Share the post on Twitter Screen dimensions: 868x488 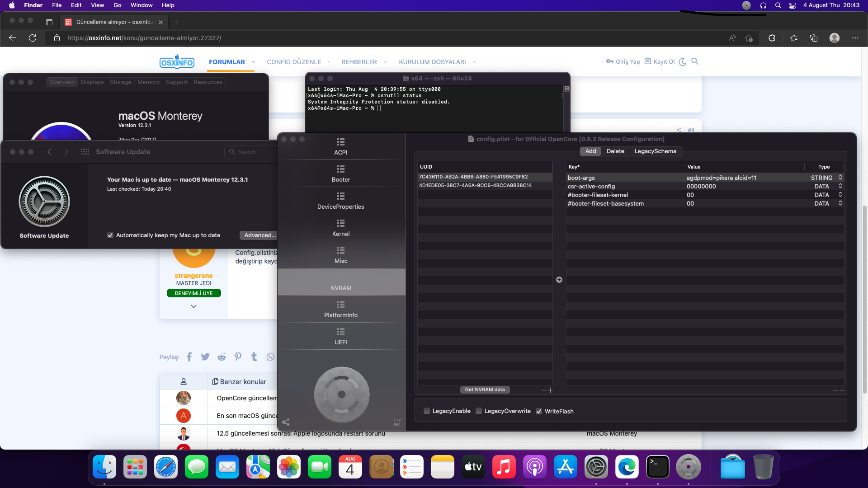205,357
